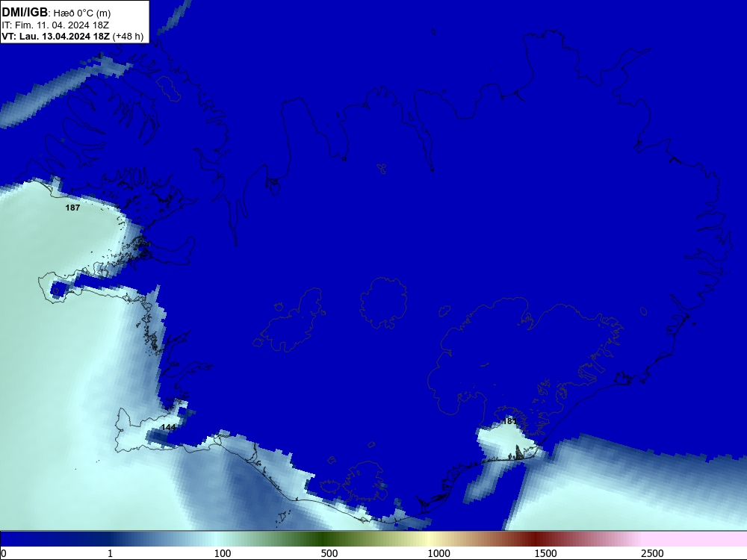Click the legend tick label 1000
Screen dimensions: 747x560
(x=438, y=553)
